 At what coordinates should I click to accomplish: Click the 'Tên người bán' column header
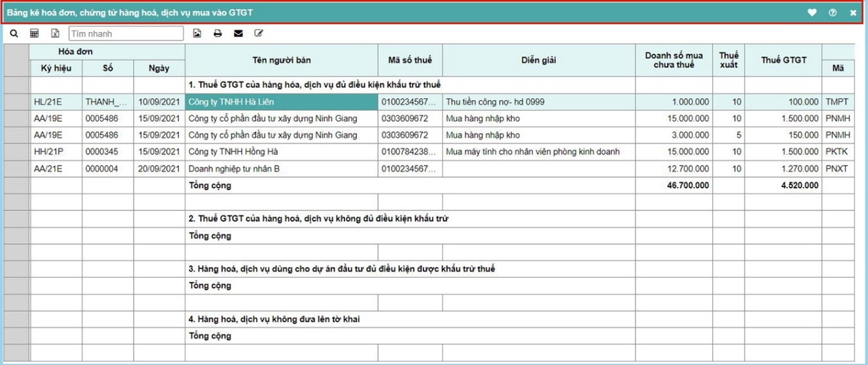click(281, 60)
